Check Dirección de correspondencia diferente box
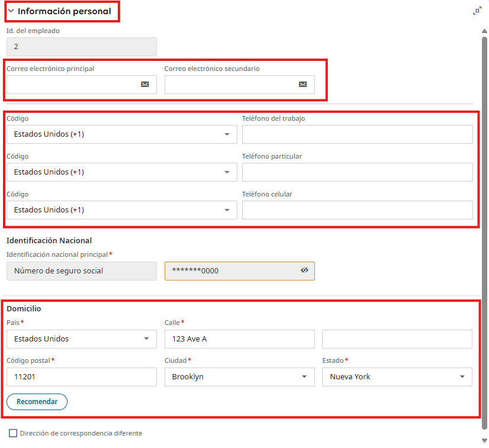 click(x=13, y=433)
